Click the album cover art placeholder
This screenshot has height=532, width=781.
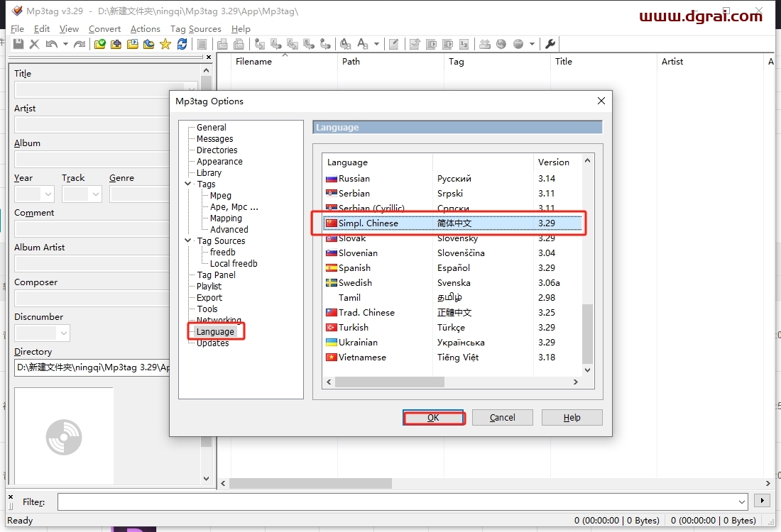pyautogui.click(x=64, y=436)
